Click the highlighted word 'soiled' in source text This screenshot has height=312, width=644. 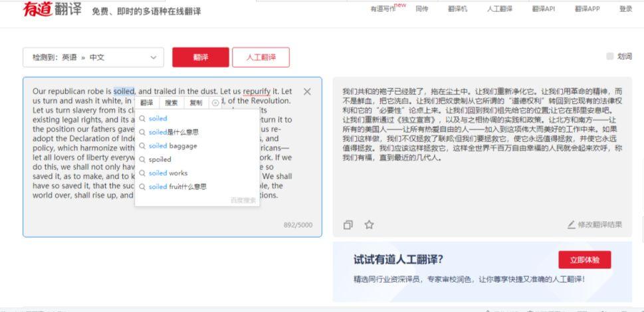(124, 92)
